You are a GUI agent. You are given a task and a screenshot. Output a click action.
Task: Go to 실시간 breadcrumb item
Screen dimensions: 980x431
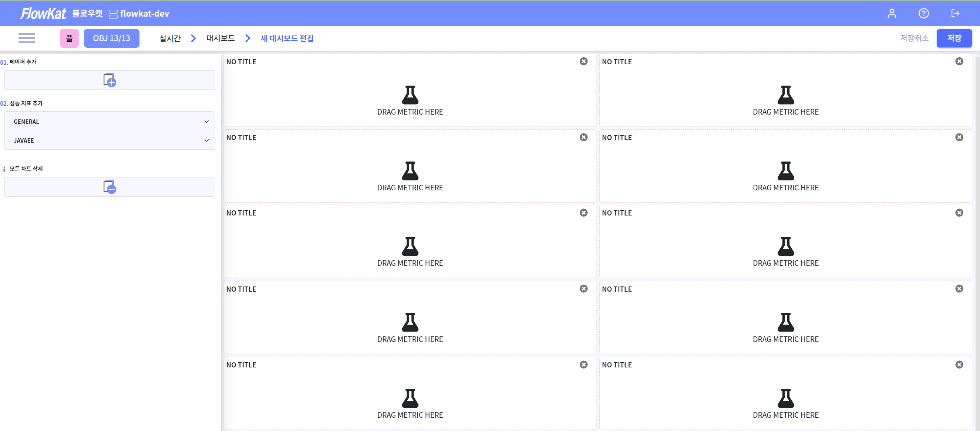click(x=170, y=38)
